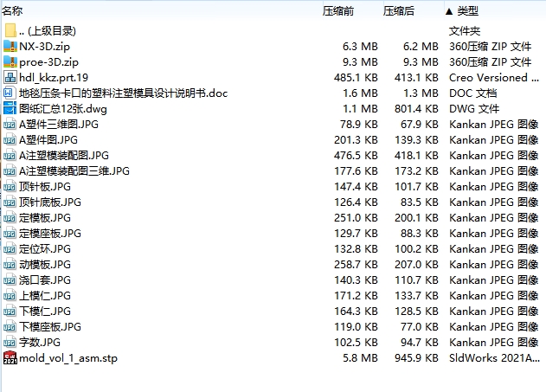The image size is (546, 392).
Task: Open the .. (上级目录) parent folder entry
Action: click(48, 31)
